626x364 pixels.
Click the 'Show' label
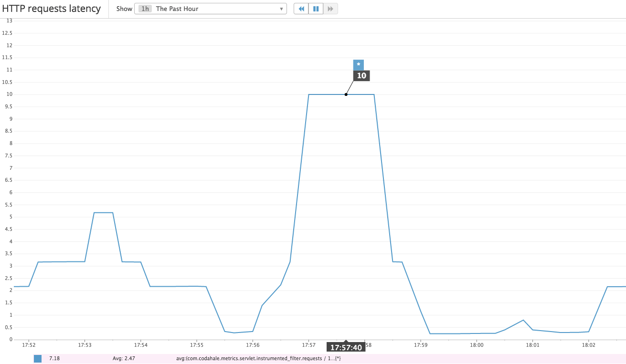[124, 9]
